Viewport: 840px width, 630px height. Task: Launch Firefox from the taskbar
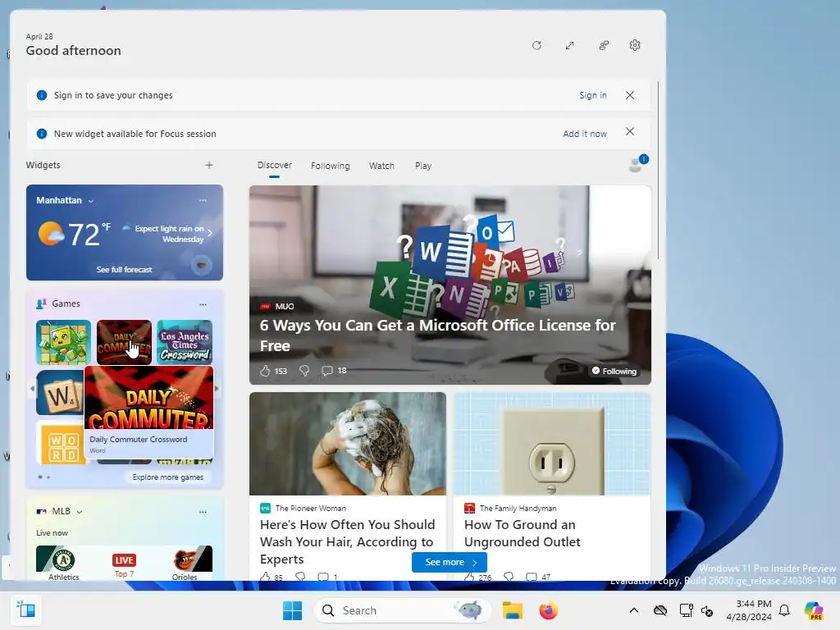click(x=548, y=610)
